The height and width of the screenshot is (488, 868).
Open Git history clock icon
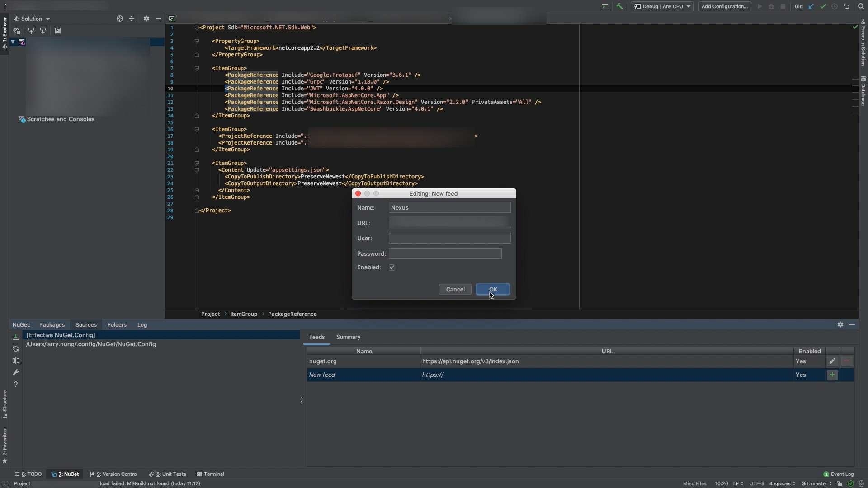[x=835, y=6]
